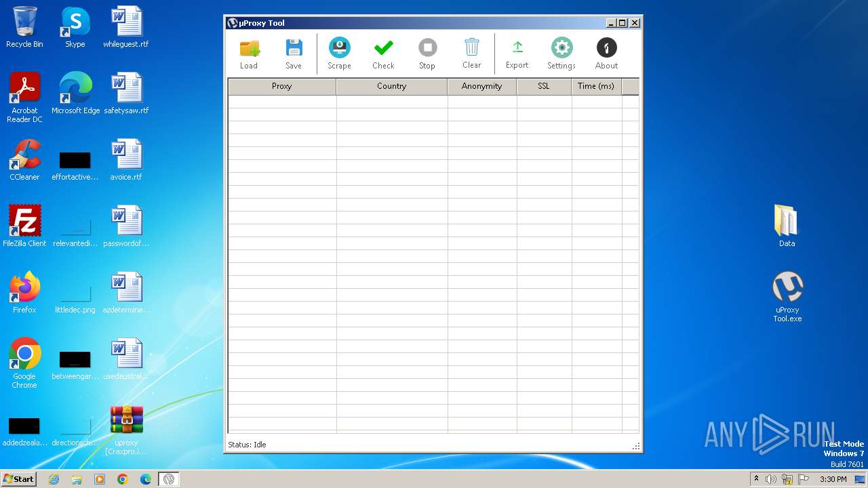868x488 pixels.
Task: Sort by the SSL column header
Action: coord(544,86)
